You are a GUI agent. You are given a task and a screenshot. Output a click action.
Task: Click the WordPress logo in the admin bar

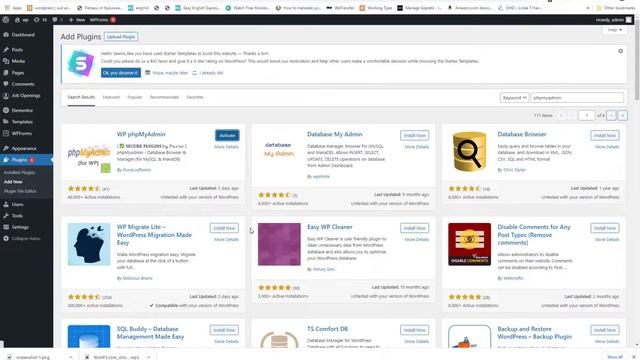pos(6,20)
